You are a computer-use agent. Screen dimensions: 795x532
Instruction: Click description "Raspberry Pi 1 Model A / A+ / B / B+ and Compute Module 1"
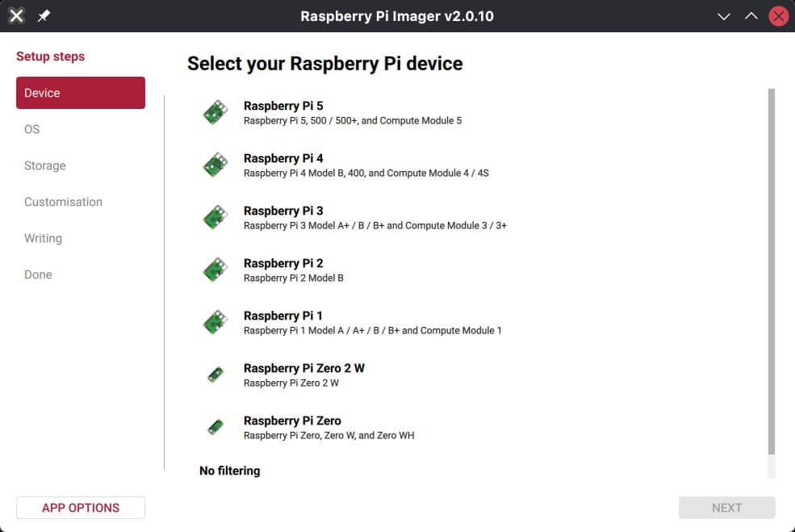click(x=373, y=331)
